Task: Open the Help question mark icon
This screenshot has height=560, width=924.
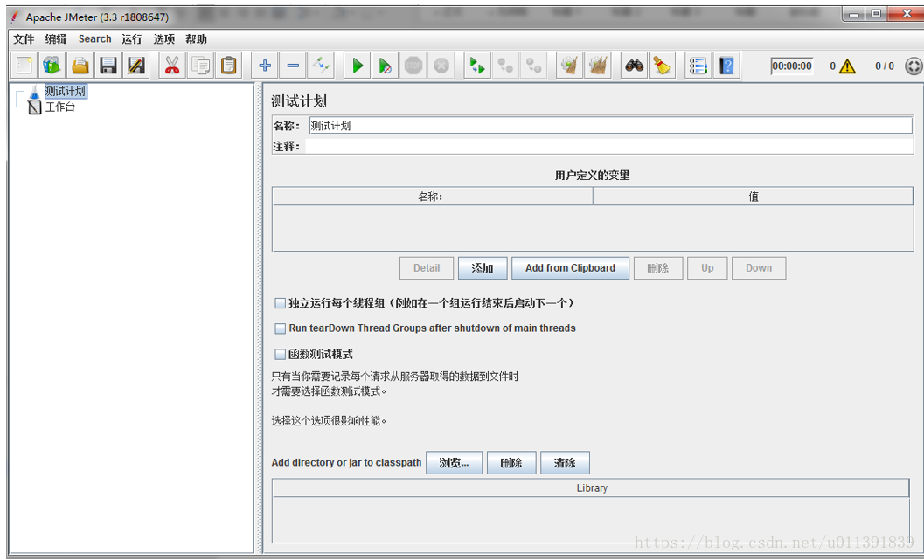Action: tap(726, 66)
